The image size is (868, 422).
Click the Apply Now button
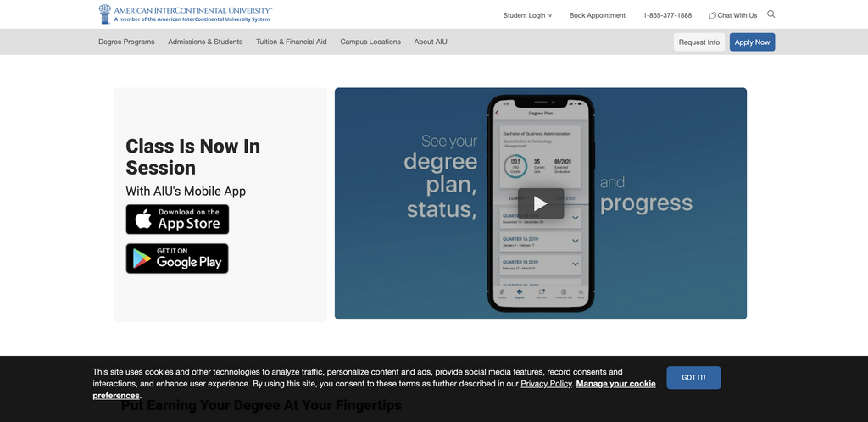coord(753,42)
